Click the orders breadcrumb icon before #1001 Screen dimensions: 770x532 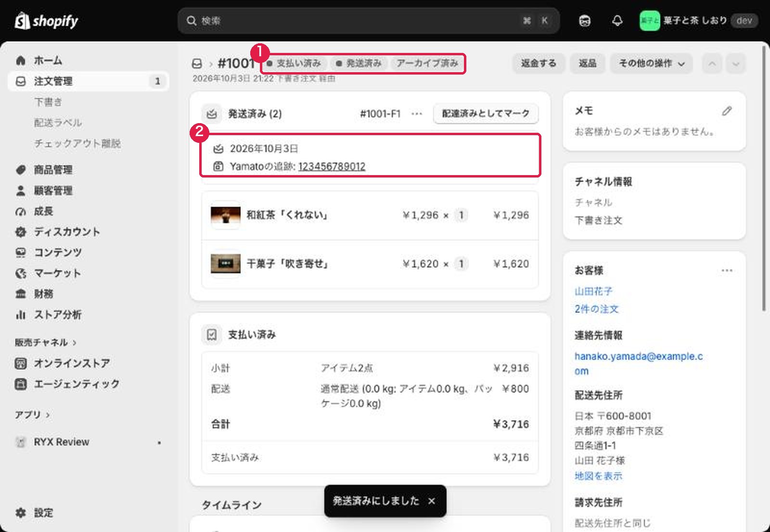[x=197, y=63]
